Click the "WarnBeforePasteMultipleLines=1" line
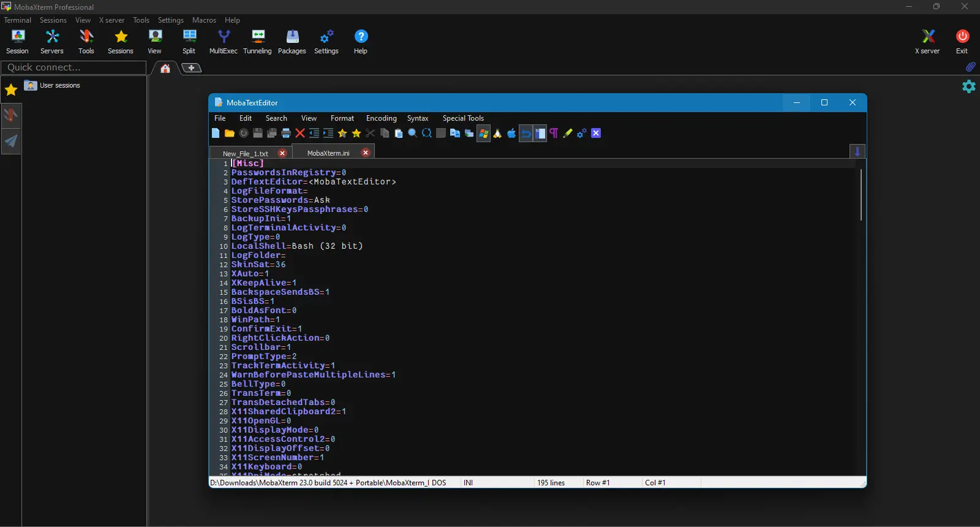The height and width of the screenshot is (527, 980). point(314,375)
